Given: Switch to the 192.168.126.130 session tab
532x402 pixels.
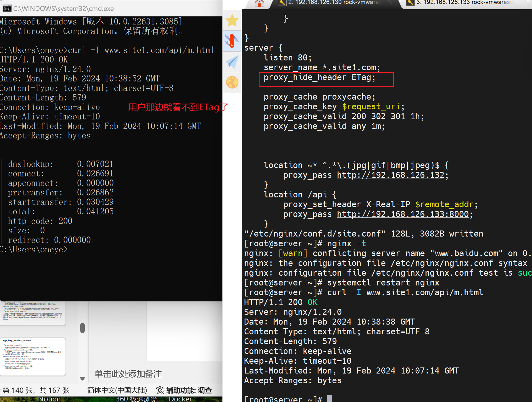Looking at the screenshot, I should (333, 3).
